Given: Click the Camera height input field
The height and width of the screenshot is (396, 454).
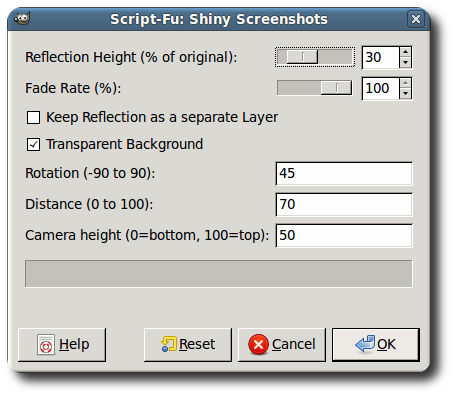Looking at the screenshot, I should [x=344, y=236].
